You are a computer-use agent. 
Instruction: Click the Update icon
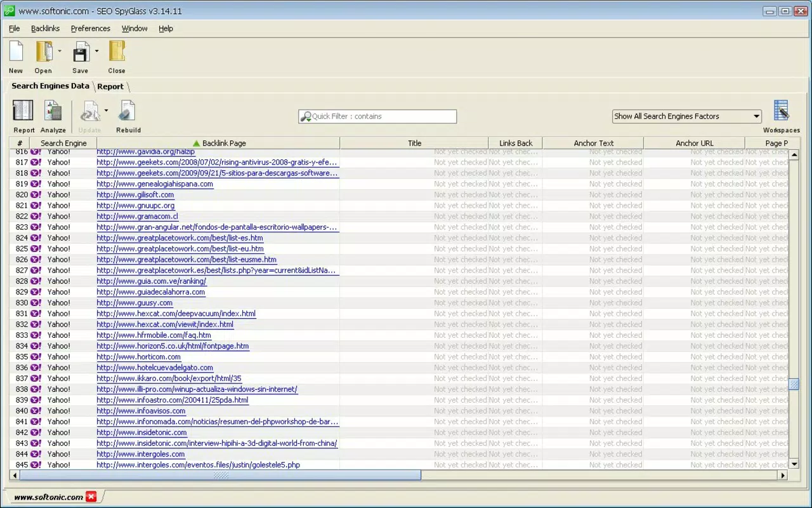89,110
